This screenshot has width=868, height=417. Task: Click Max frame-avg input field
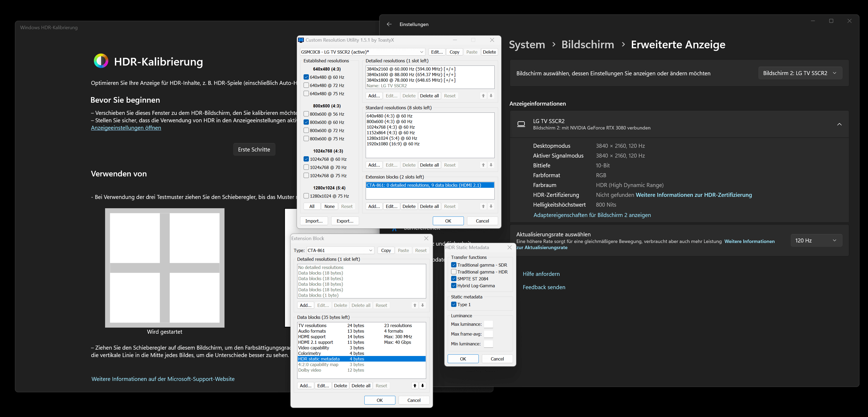[x=488, y=334]
